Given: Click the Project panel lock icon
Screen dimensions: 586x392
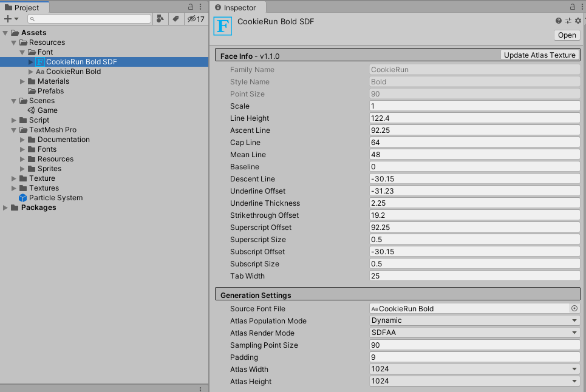Looking at the screenshot, I should coord(191,7).
